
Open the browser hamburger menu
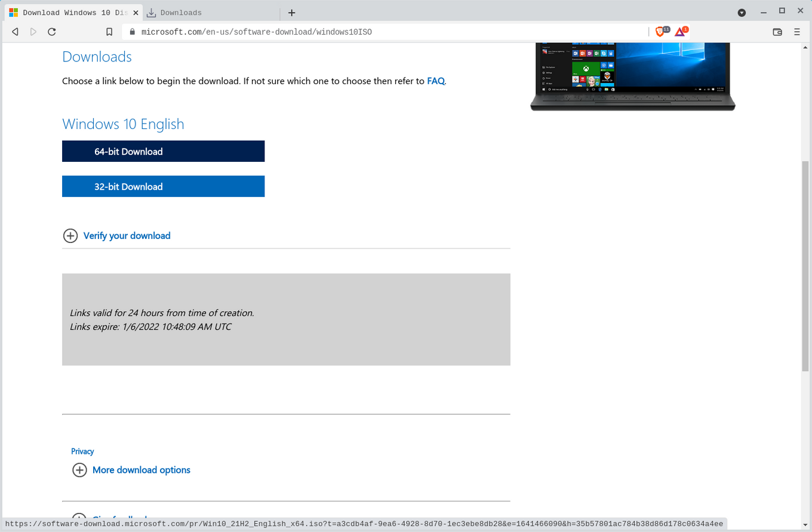tap(797, 32)
